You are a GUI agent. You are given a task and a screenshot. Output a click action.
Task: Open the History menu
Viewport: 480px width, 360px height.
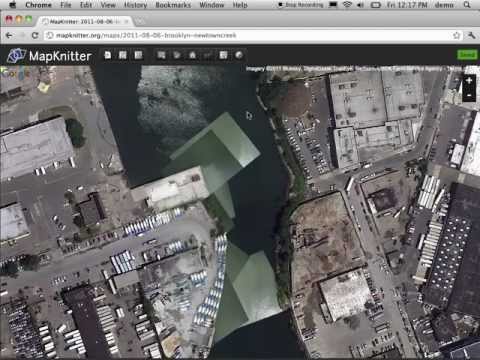tap(135, 5)
